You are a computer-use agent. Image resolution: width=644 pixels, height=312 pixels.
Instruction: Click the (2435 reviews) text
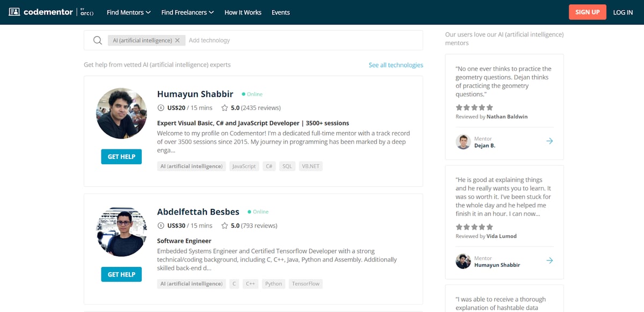(x=261, y=108)
